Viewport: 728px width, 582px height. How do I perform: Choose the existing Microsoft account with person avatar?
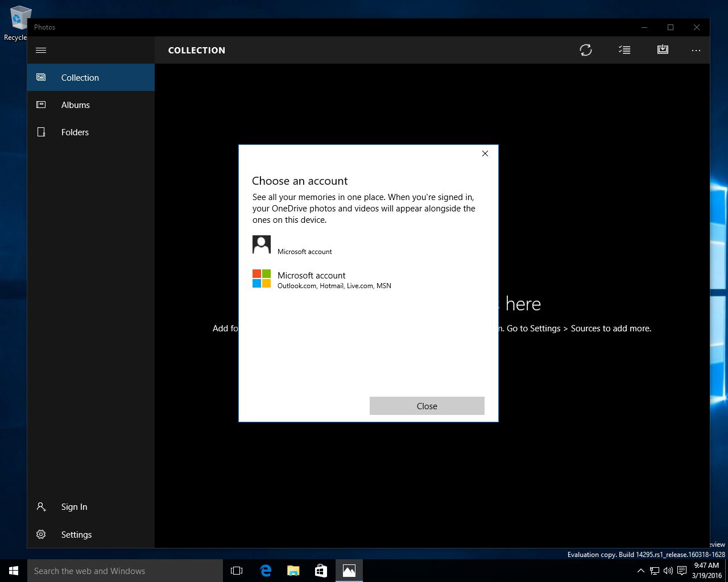pyautogui.click(x=368, y=245)
